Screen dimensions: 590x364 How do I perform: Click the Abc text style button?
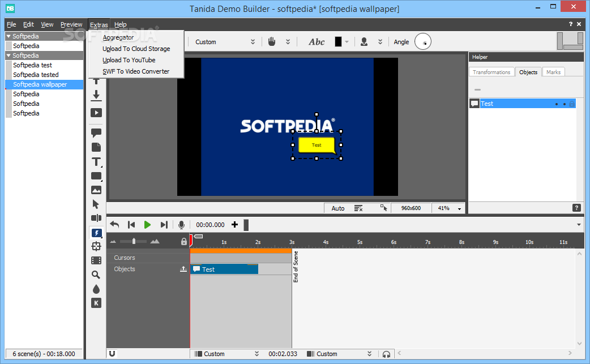click(x=317, y=42)
